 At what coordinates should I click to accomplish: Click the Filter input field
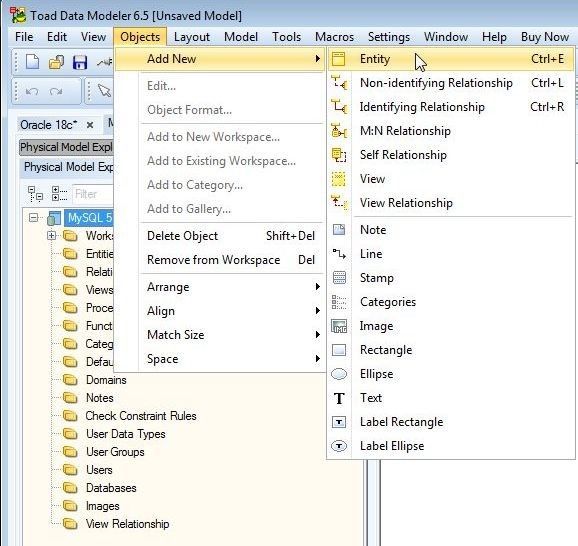point(93,194)
